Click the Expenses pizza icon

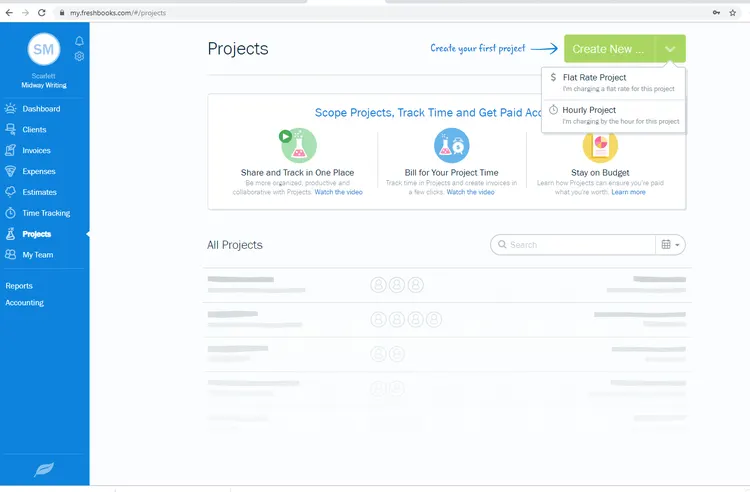pos(11,171)
